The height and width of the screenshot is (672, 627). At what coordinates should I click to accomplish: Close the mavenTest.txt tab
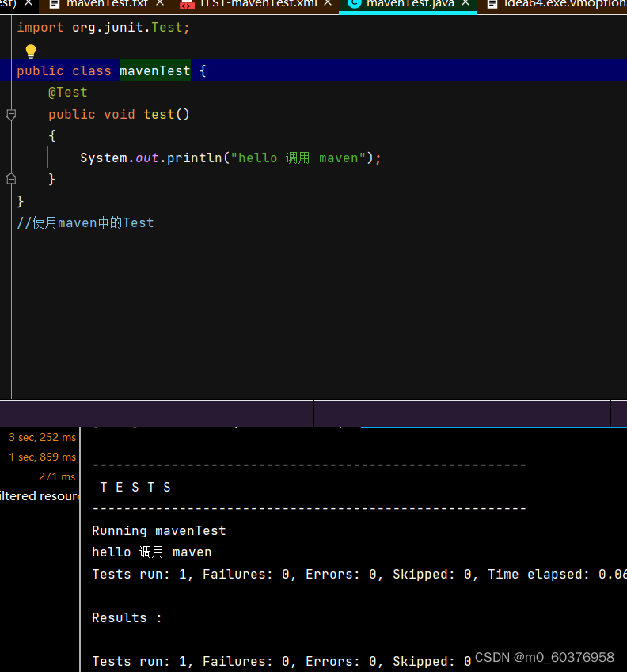[160, 3]
